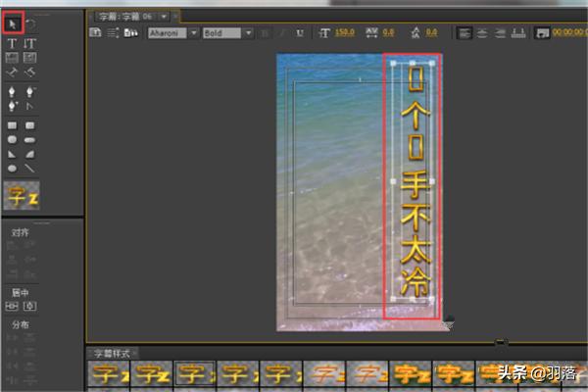Apply the eighth bold title style swatch
Screen dimensions: 588x392
tap(411, 373)
